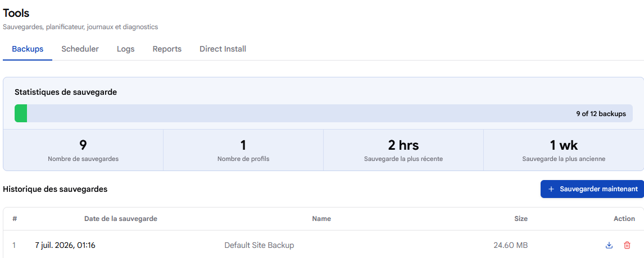
Task: Click the Sauvegarde la plus récente card
Action: (x=403, y=150)
